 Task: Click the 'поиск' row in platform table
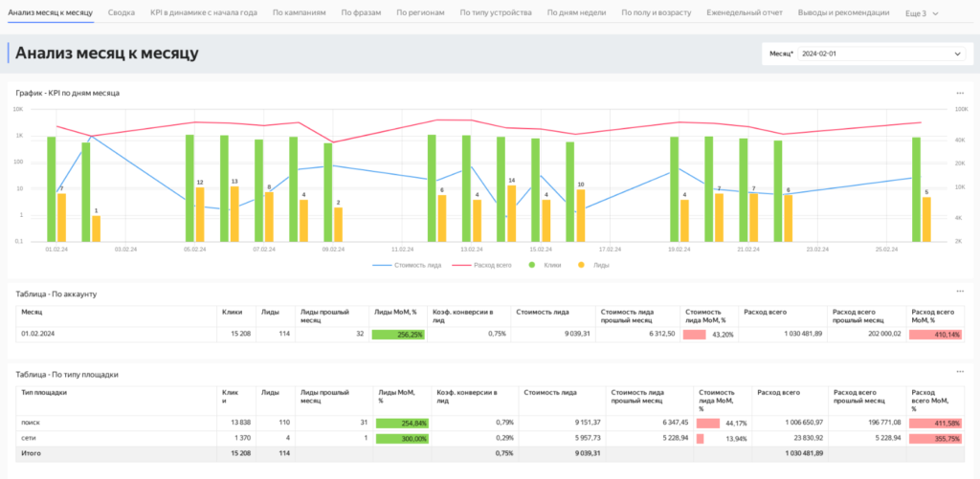[x=32, y=422]
